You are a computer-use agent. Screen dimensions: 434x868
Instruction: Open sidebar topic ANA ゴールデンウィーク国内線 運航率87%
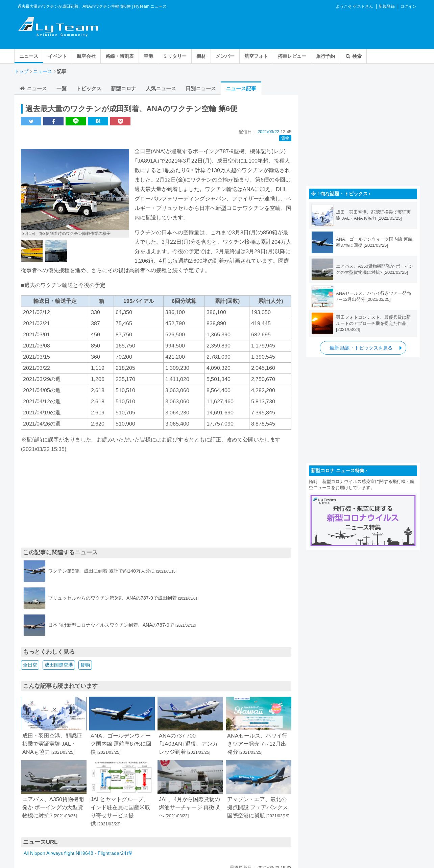coord(363,242)
